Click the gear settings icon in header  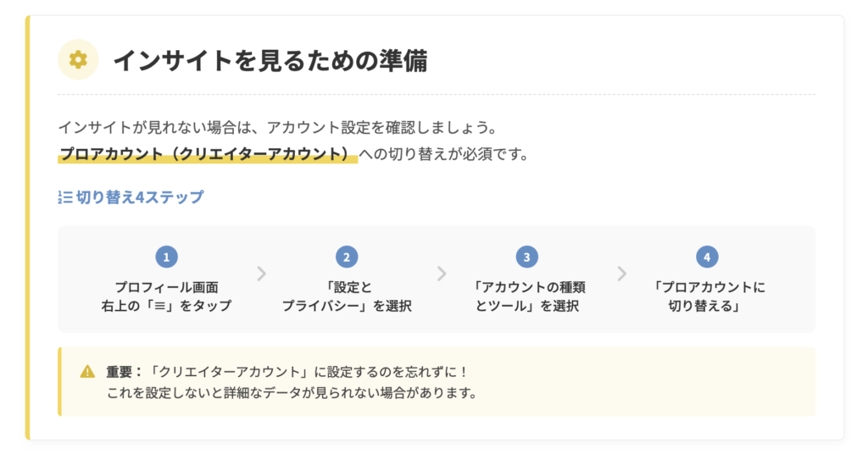(x=78, y=59)
